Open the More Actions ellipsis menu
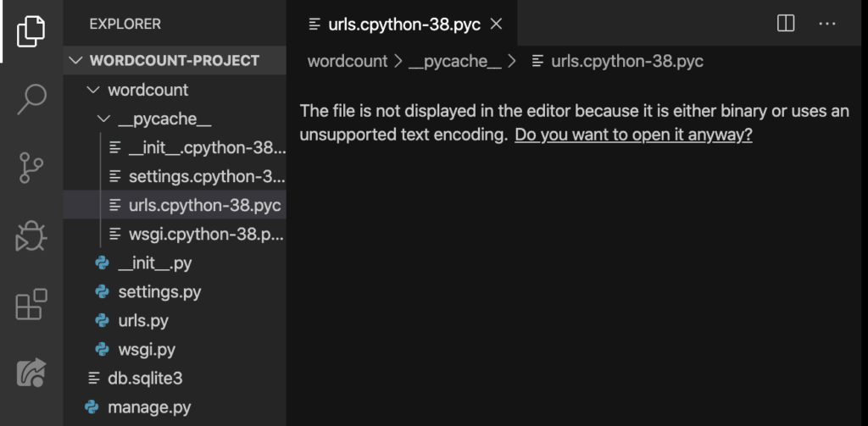The width and height of the screenshot is (868, 426). pyautogui.click(x=827, y=23)
